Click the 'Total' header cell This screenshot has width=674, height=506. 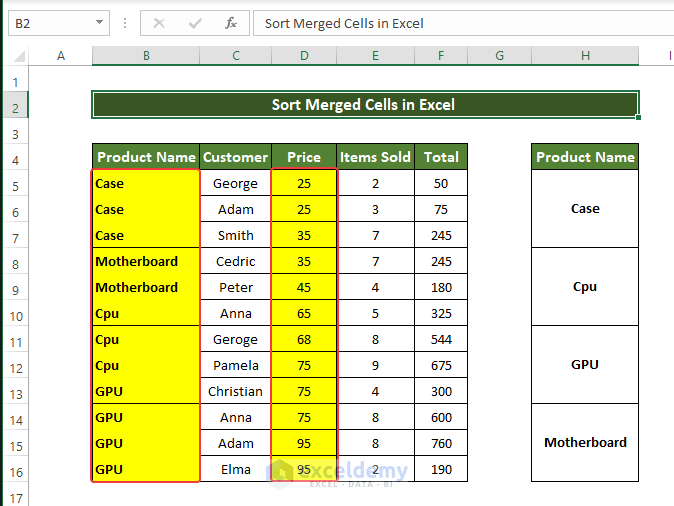[441, 157]
